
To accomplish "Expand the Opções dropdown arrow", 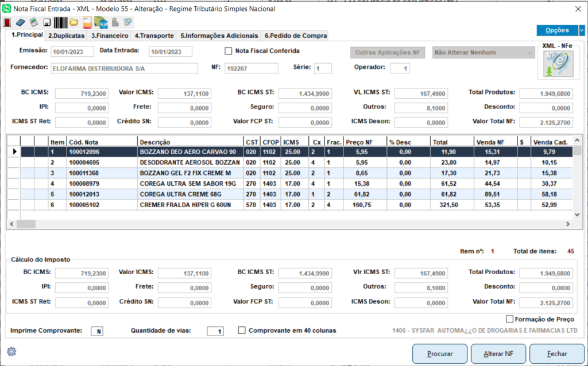I will pos(581,30).
